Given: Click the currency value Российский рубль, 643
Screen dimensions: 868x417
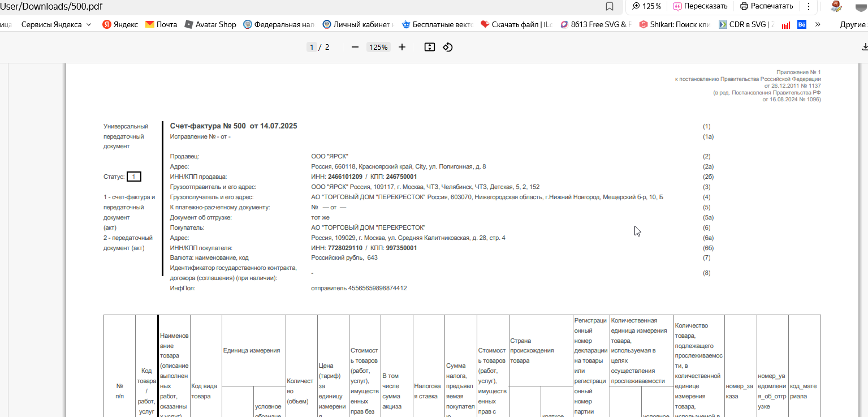Looking at the screenshot, I should pos(344,257).
